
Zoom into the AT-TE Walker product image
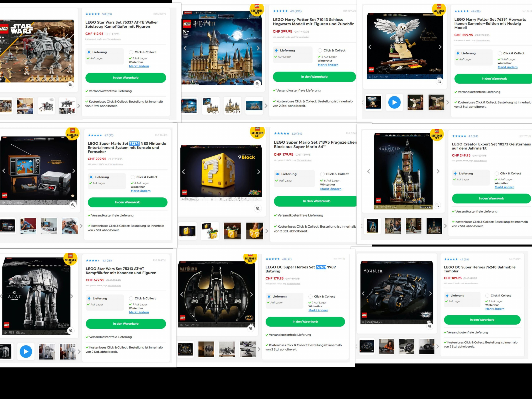pyautogui.click(x=70, y=85)
